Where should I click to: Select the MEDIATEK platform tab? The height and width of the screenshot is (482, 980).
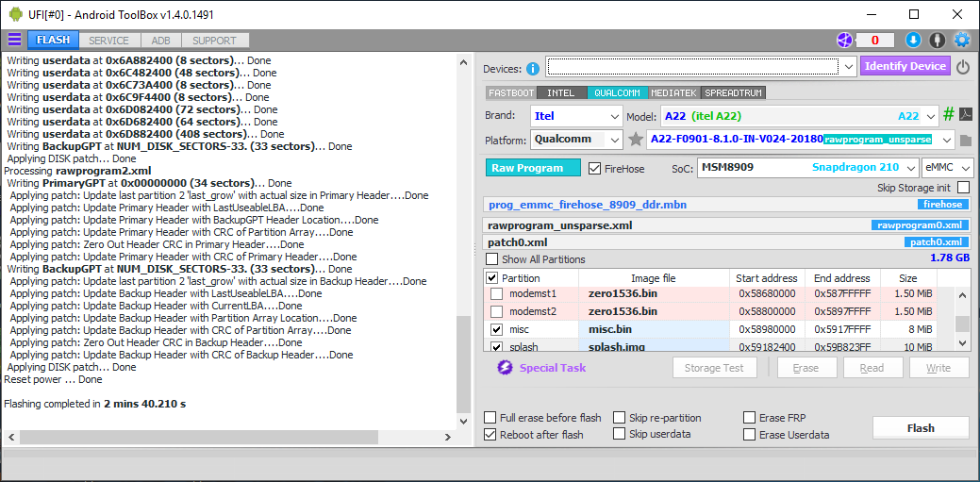point(674,92)
